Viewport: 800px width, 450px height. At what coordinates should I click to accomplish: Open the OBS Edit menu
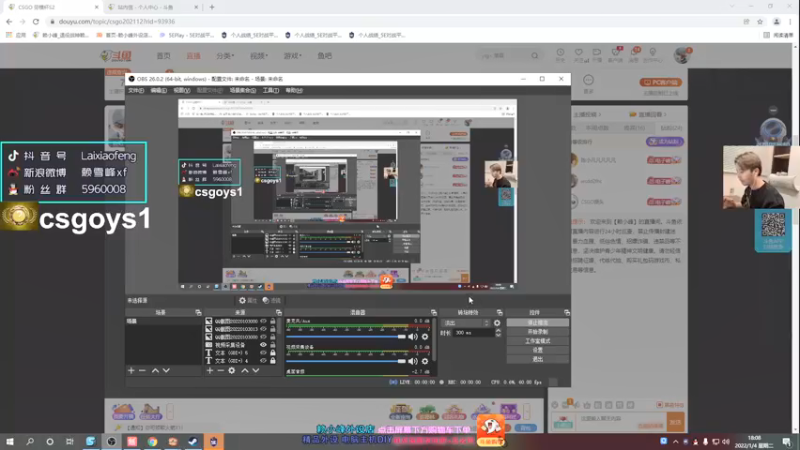[x=159, y=90]
